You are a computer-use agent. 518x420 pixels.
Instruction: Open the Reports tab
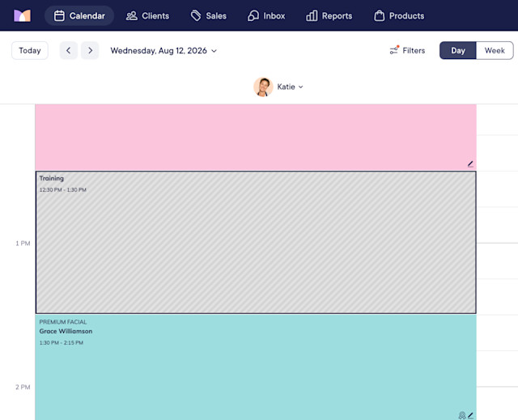(329, 15)
